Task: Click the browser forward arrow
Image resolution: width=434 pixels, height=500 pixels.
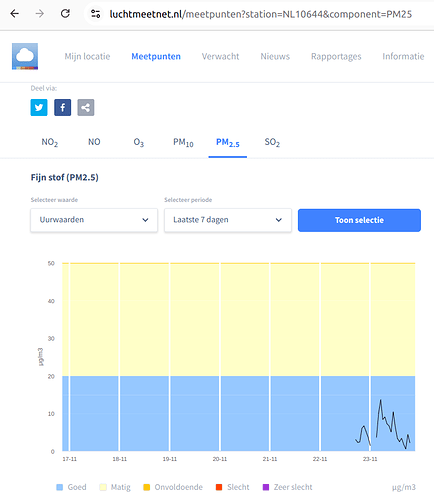Action: [x=40, y=14]
